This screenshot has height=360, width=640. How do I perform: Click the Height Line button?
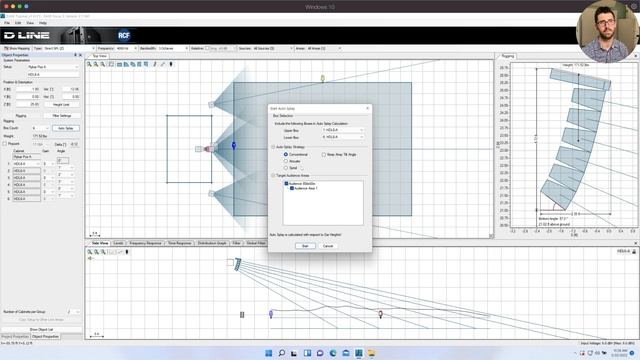(61, 104)
